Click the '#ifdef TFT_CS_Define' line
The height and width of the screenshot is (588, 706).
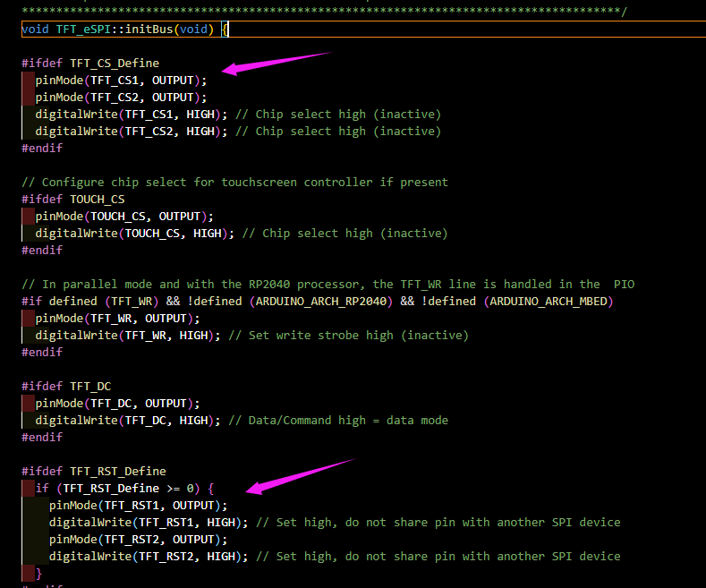coord(90,63)
